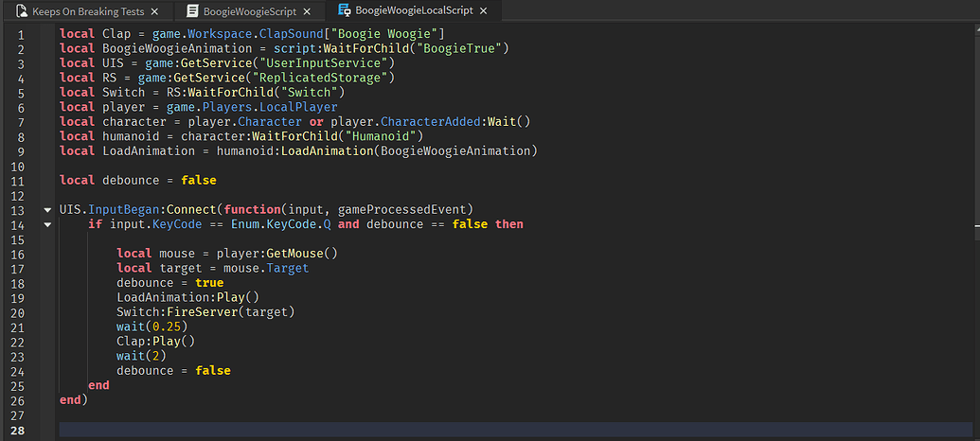Click BoogieWoogieAnimation argument on line 9
Image resolution: width=980 pixels, height=441 pixels.
pos(455,151)
